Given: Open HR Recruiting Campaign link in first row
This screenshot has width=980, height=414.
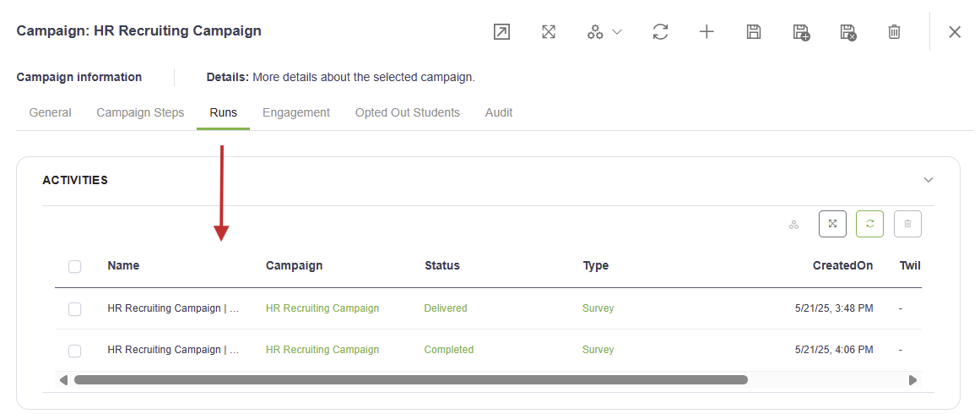Looking at the screenshot, I should point(322,308).
